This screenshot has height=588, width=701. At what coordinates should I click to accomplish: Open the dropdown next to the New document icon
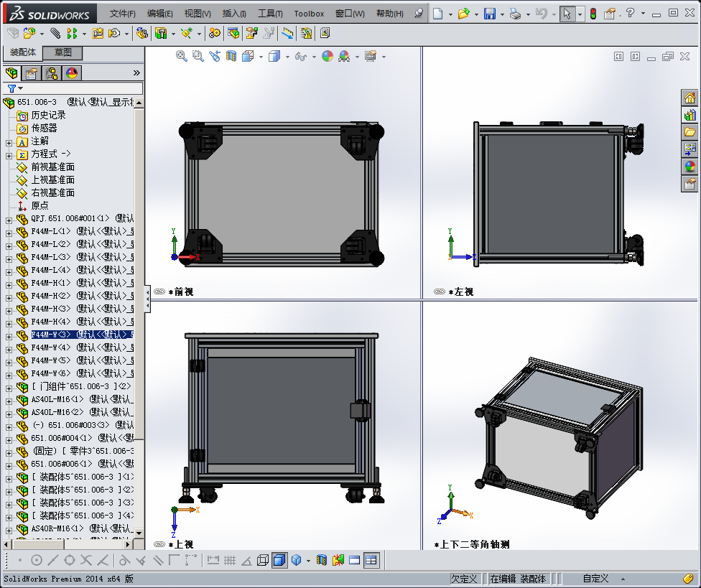pyautogui.click(x=450, y=14)
